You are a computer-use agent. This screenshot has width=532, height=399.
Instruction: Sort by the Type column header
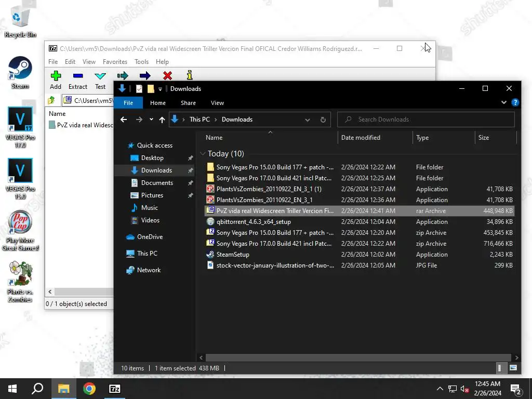coord(444,137)
